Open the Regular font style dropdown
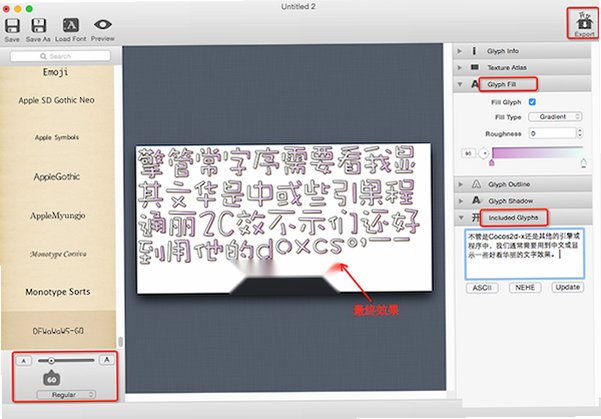 66,394
